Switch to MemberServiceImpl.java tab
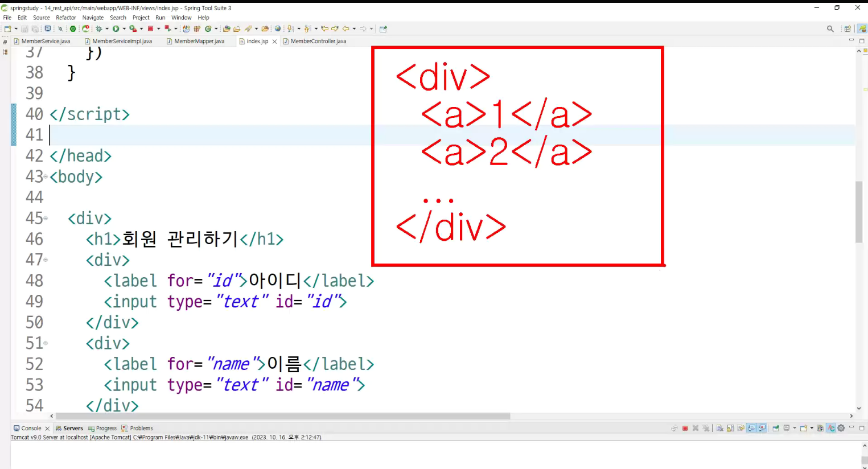The height and width of the screenshot is (469, 868). coord(118,41)
